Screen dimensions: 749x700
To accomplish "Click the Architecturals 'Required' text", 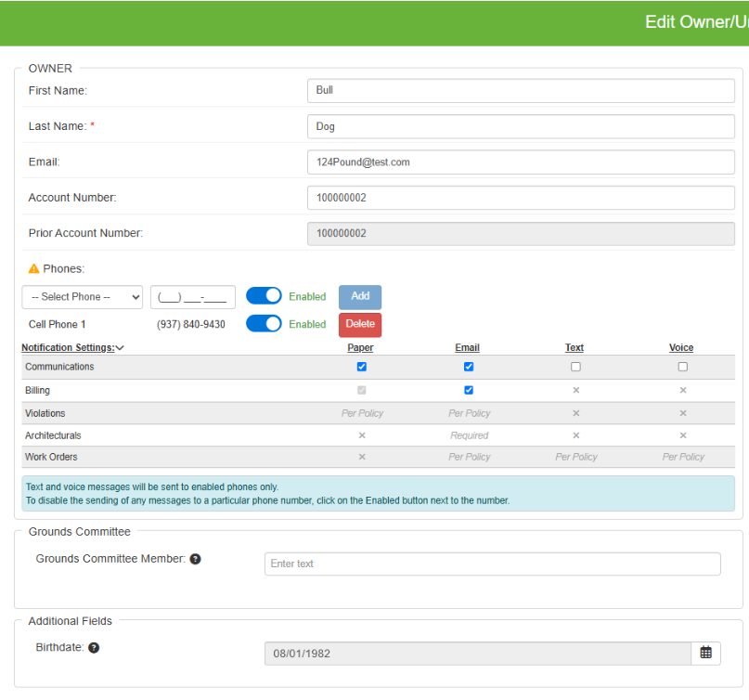I will (469, 435).
